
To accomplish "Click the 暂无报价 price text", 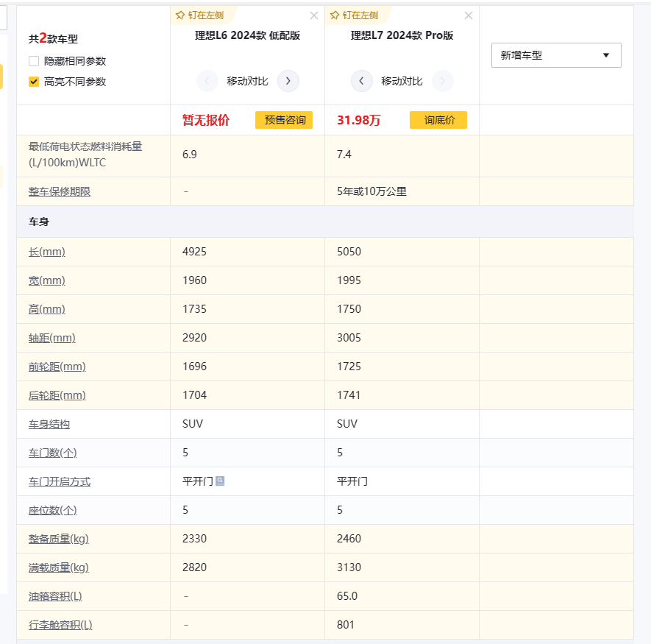I will (x=206, y=120).
